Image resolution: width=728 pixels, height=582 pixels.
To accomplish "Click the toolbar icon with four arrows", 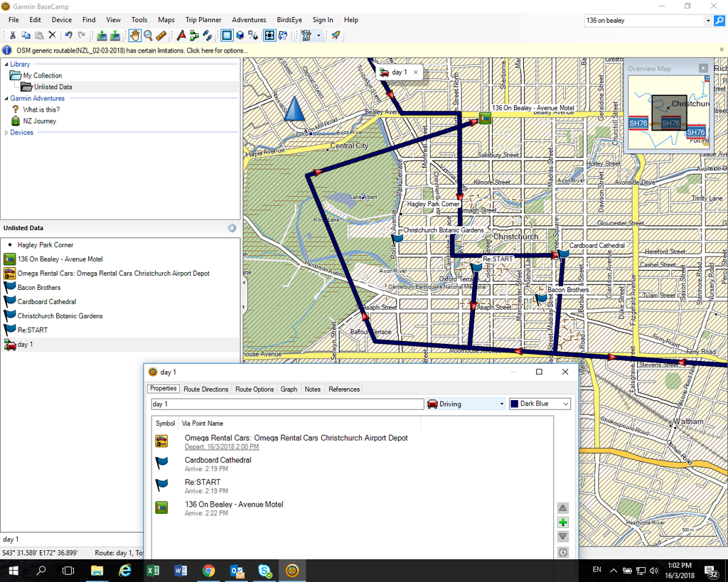I will [269, 36].
